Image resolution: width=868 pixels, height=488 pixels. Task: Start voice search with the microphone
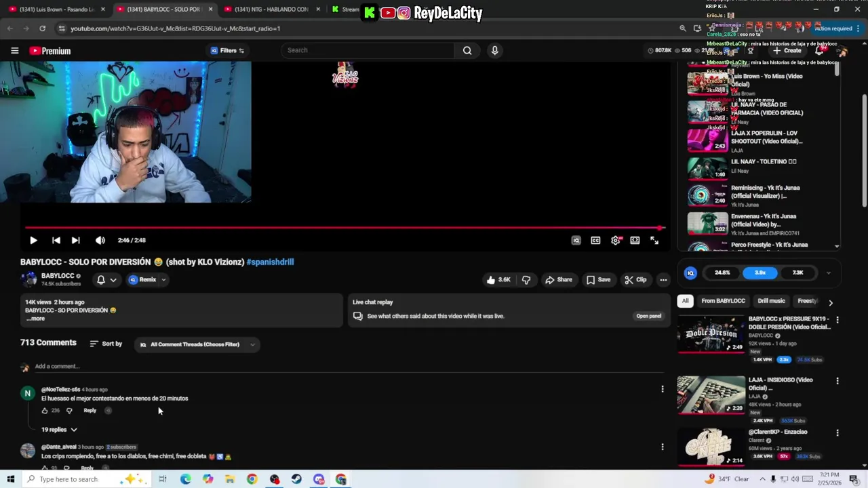pos(494,50)
